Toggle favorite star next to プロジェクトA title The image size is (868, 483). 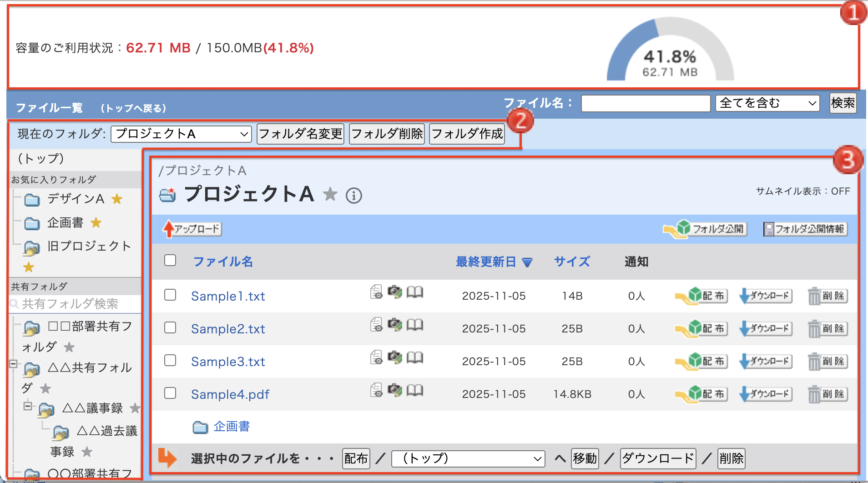pos(330,195)
